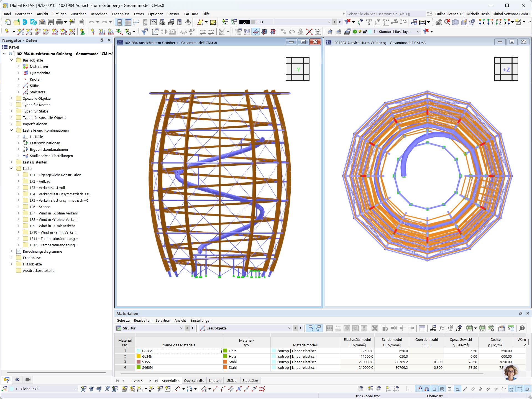Expand the Ergebnisse folder in the navigator
The image size is (532, 399).
pyautogui.click(x=11, y=258)
